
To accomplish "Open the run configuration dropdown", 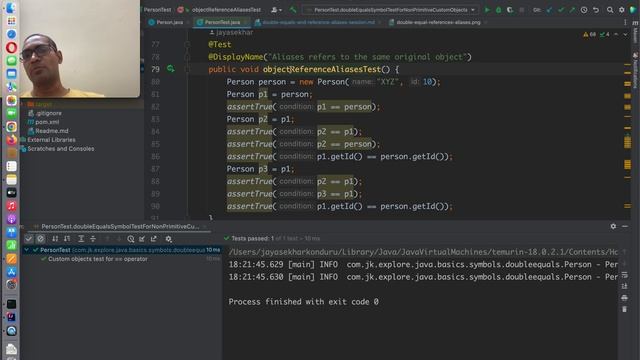I will (390, 10).
